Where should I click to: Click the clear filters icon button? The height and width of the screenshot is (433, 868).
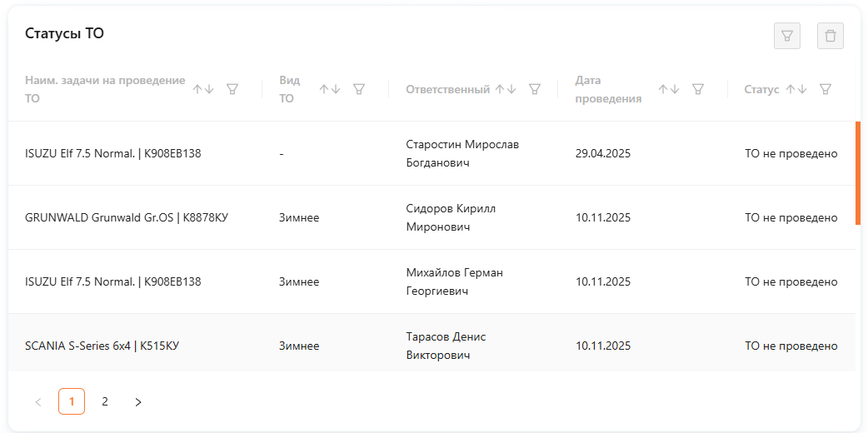pos(787,36)
